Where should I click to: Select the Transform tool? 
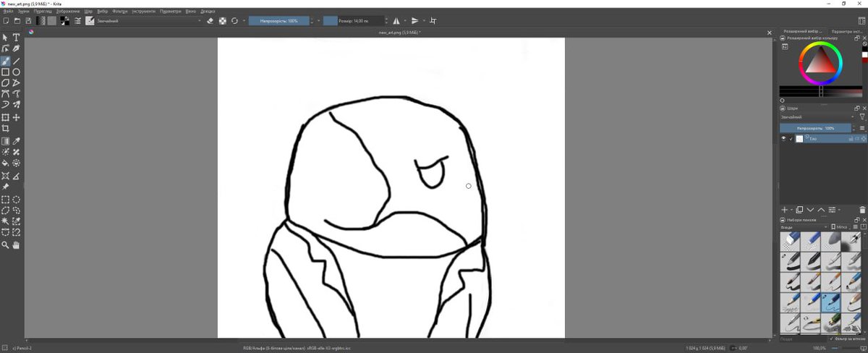click(6, 117)
